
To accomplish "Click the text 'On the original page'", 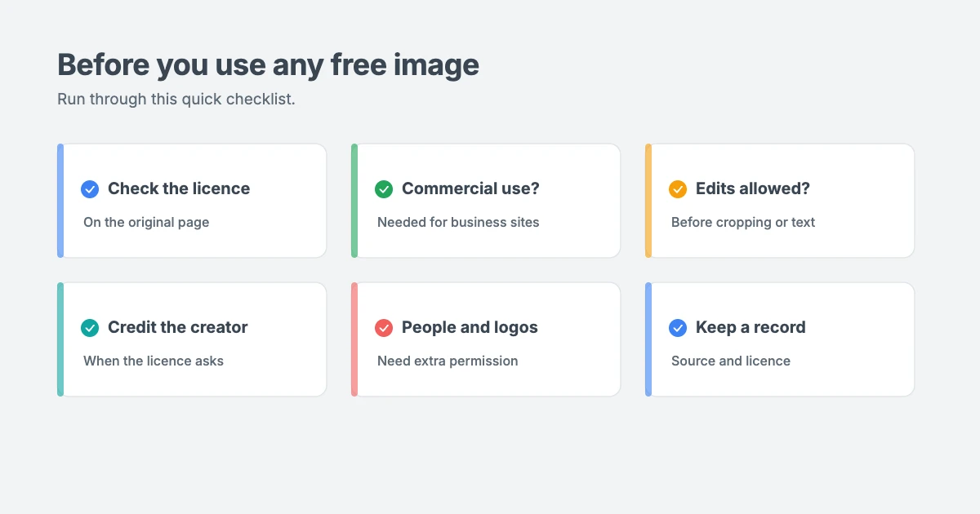I will (146, 222).
